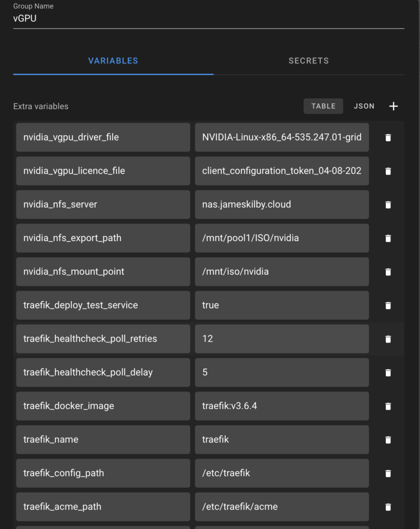Switch extra variables to JSON view
The height and width of the screenshot is (529, 420).
tap(364, 106)
